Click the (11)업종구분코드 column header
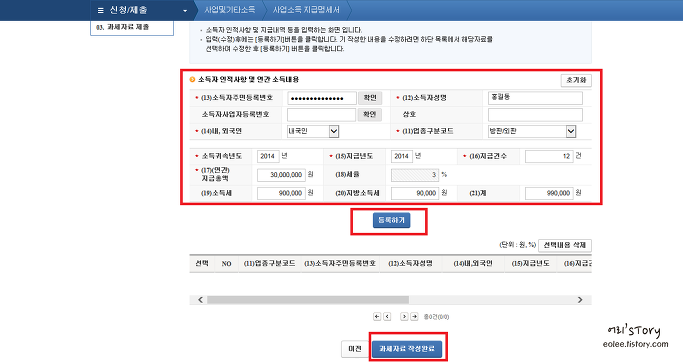The image size is (683, 362). click(x=270, y=264)
